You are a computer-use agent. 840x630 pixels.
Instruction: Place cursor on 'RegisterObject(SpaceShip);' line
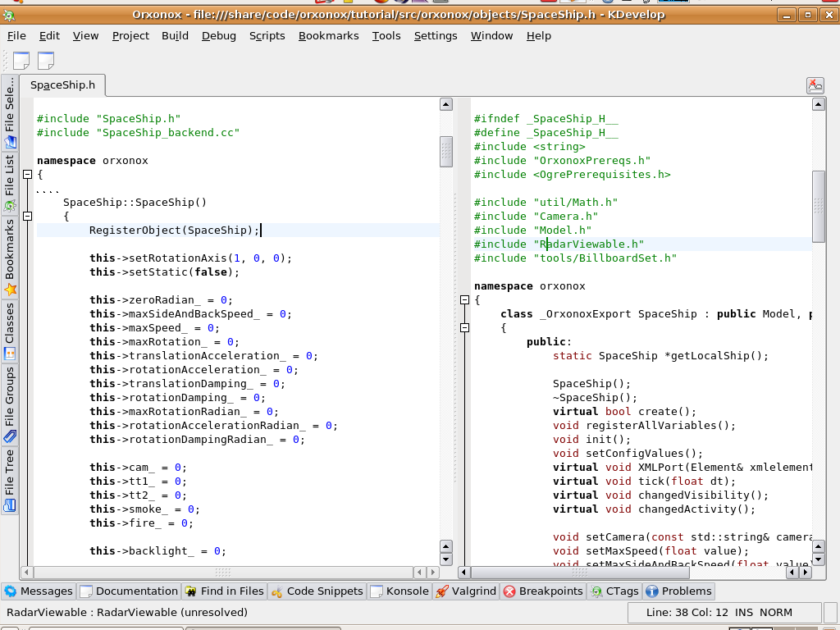tap(175, 230)
